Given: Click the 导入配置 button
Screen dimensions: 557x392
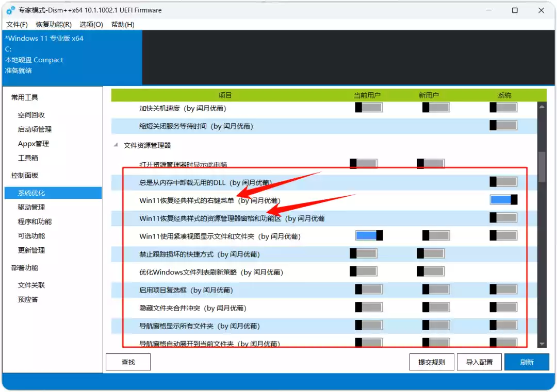Looking at the screenshot, I should click(479, 362).
